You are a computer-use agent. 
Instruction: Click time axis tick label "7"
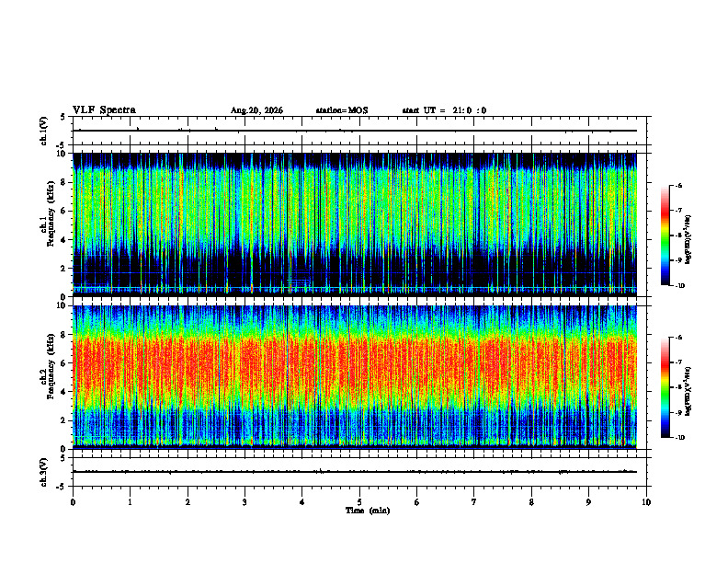tap(474, 502)
